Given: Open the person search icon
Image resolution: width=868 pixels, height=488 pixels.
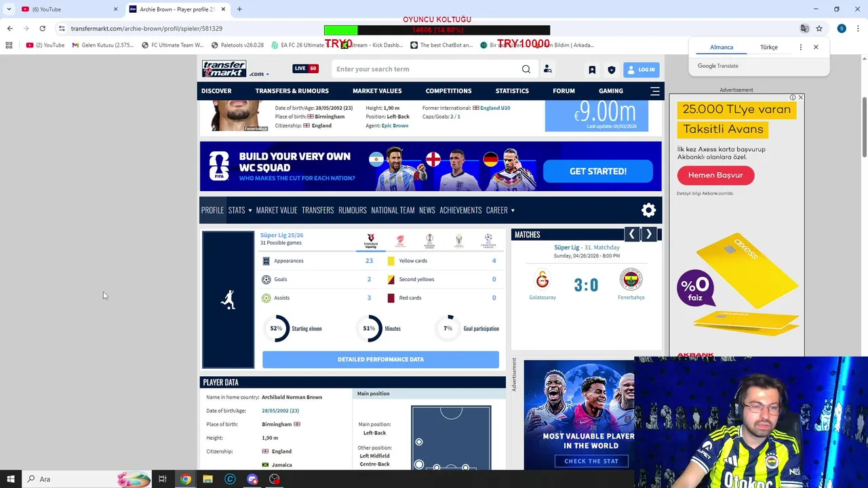Looking at the screenshot, I should 547,69.
